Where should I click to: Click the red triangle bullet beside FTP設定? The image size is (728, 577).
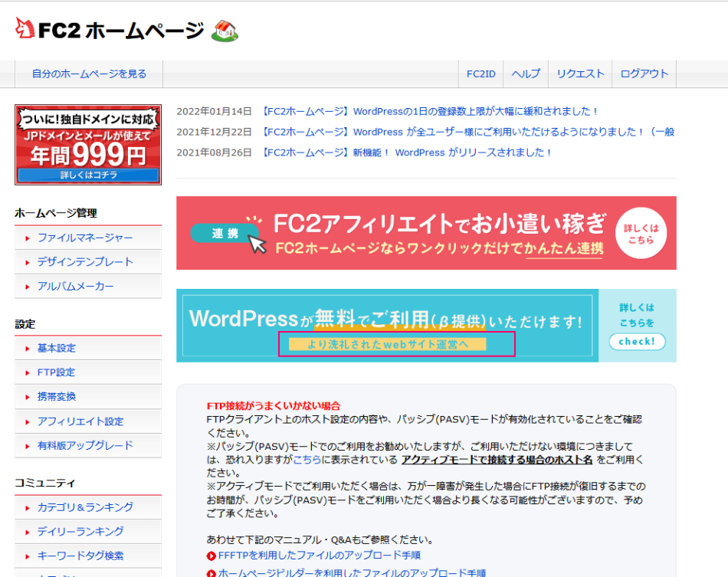(x=28, y=372)
